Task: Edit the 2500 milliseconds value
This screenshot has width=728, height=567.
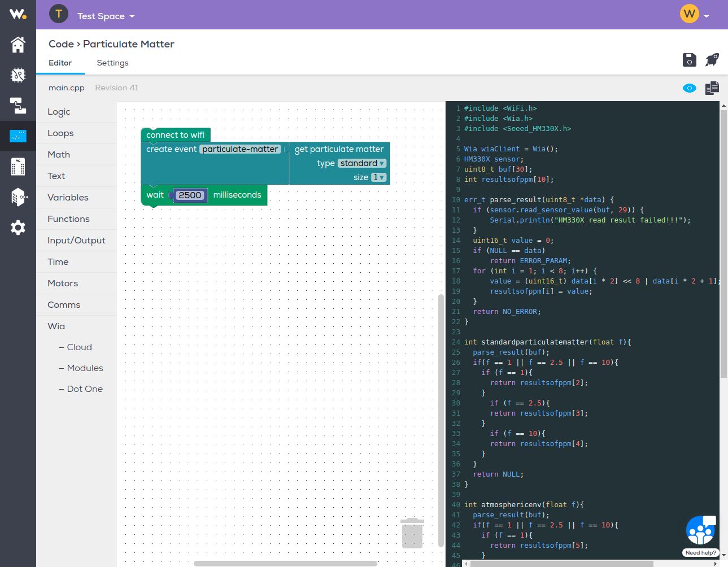Action: [x=190, y=195]
